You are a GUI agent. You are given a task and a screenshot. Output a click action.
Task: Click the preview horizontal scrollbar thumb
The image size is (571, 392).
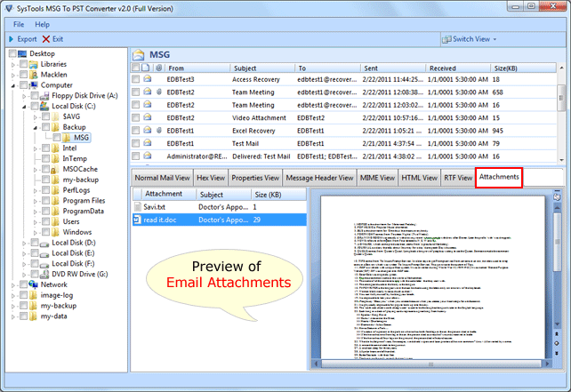click(x=430, y=364)
